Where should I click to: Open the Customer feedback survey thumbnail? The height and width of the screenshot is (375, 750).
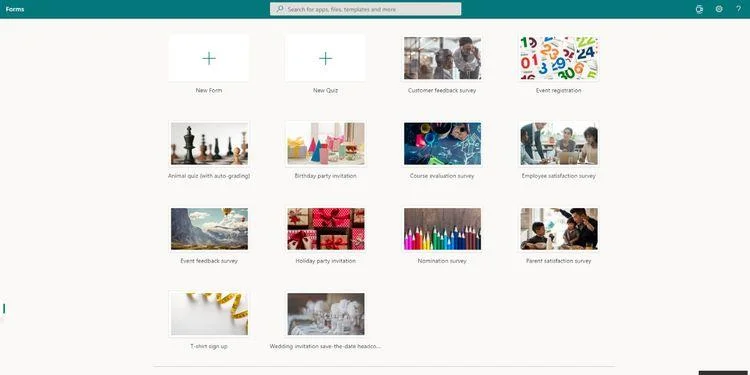[x=442, y=58]
